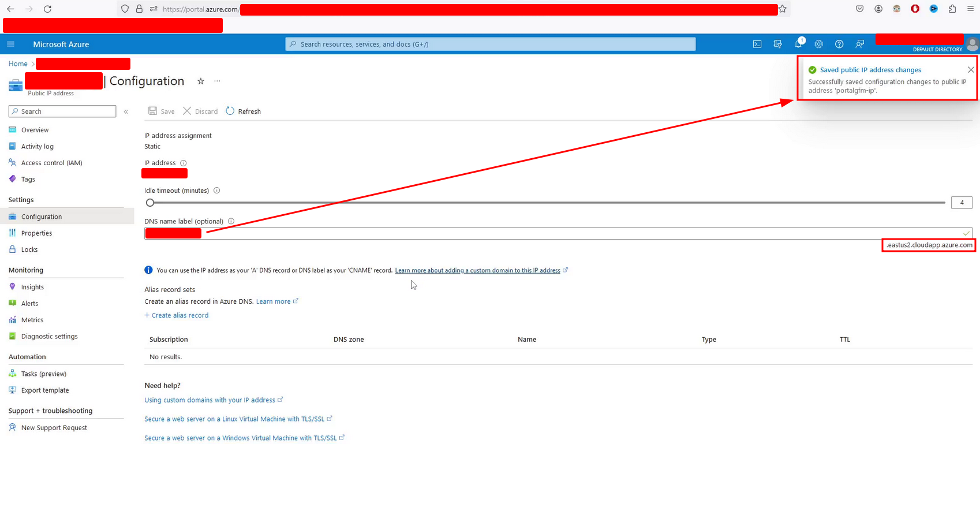
Task: Click the Refresh toolbar button
Action: tap(244, 111)
